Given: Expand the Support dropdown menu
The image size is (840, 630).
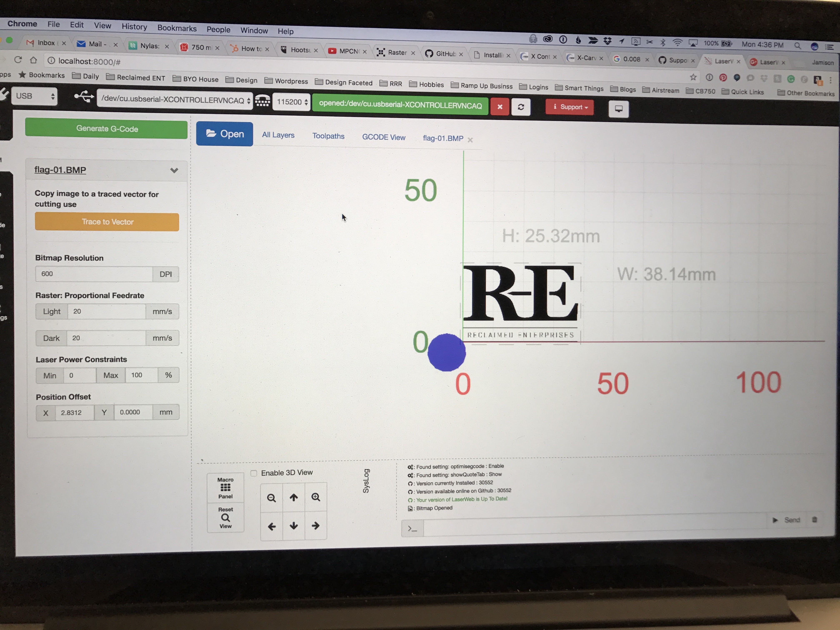Looking at the screenshot, I should (x=570, y=107).
